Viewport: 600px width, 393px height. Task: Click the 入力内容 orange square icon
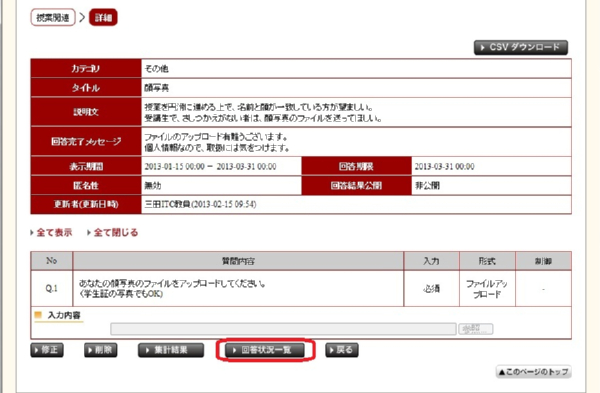click(38, 315)
